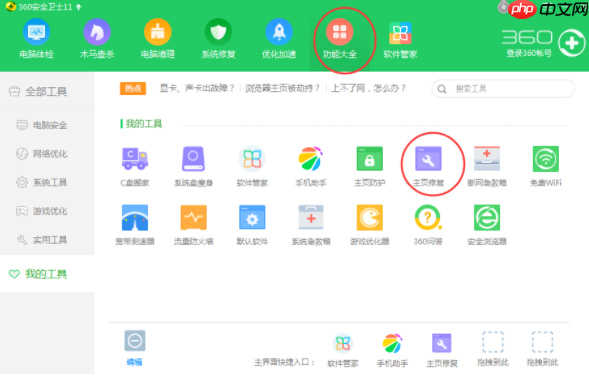
Task: Open 电脑清理 cleaner
Action: pyautogui.click(x=158, y=39)
